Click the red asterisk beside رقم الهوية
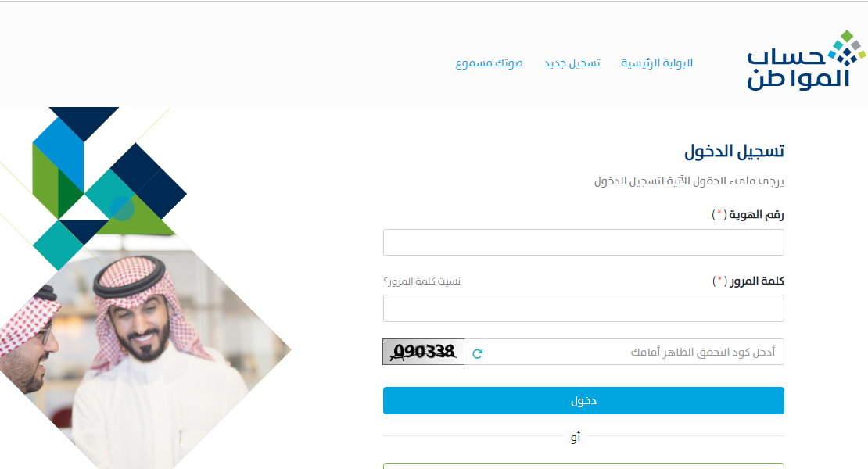The width and height of the screenshot is (868, 469). [719, 213]
